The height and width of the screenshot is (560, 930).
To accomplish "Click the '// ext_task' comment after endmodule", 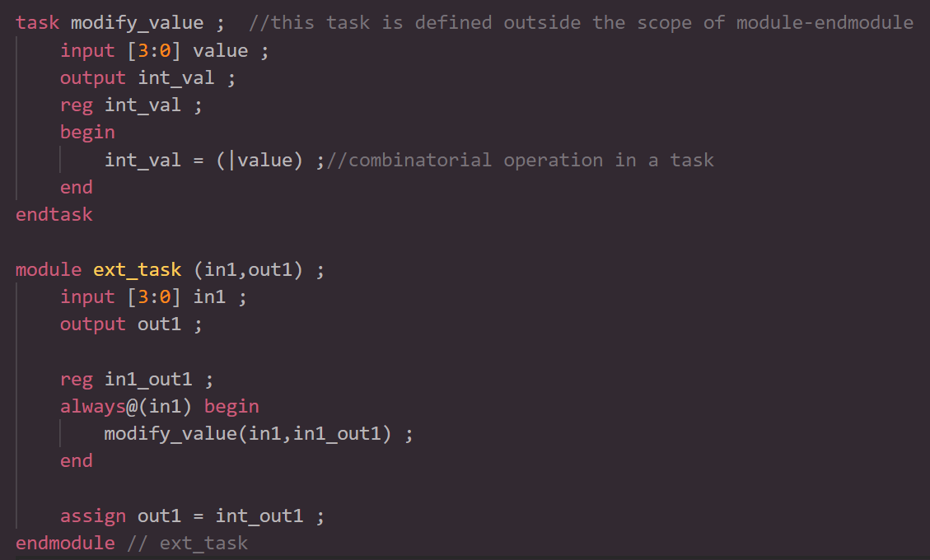I will pyautogui.click(x=187, y=543).
